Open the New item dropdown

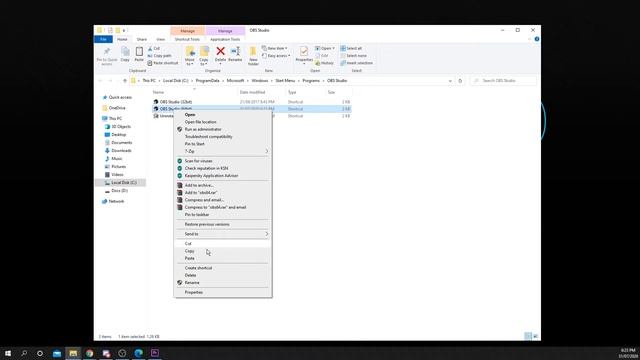(275, 48)
